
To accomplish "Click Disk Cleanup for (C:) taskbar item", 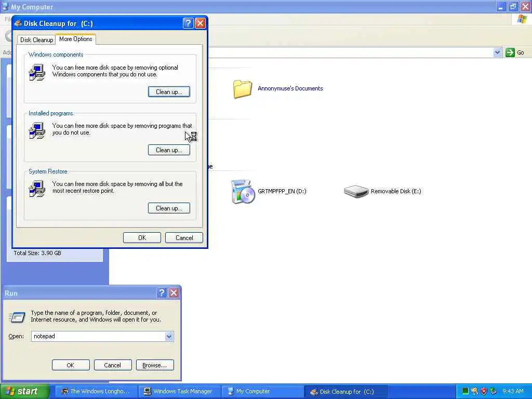I will pos(345,392).
